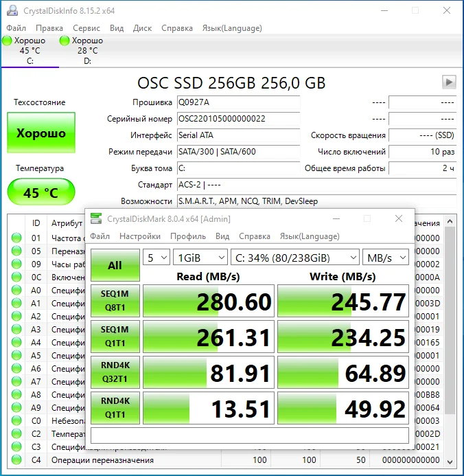Click status dot on attribute row C4
This screenshot has height=476, width=464.
coord(16,460)
